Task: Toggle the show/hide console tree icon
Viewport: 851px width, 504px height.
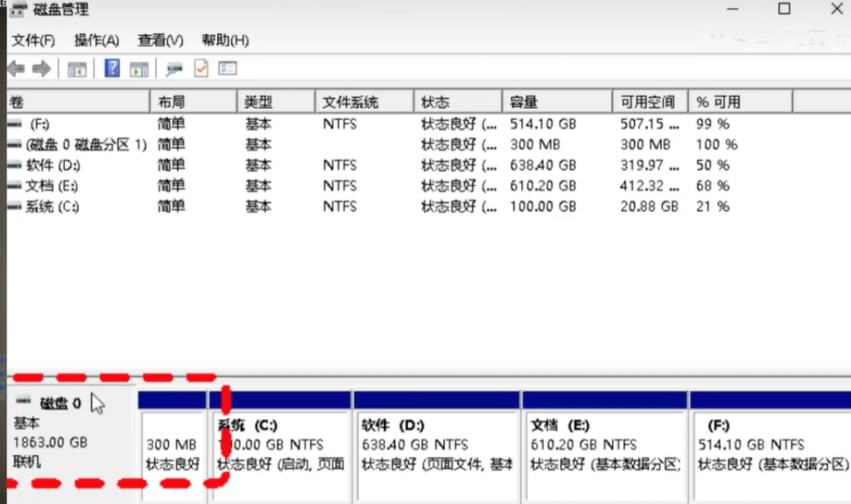Action: [x=77, y=69]
